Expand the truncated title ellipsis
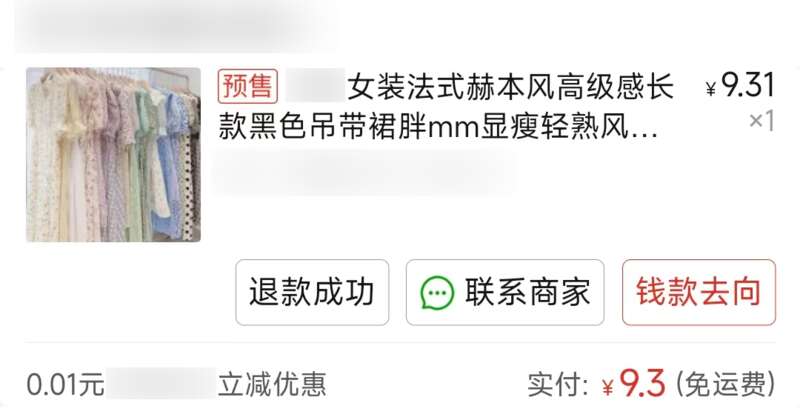This screenshot has width=800, height=420. [644, 134]
